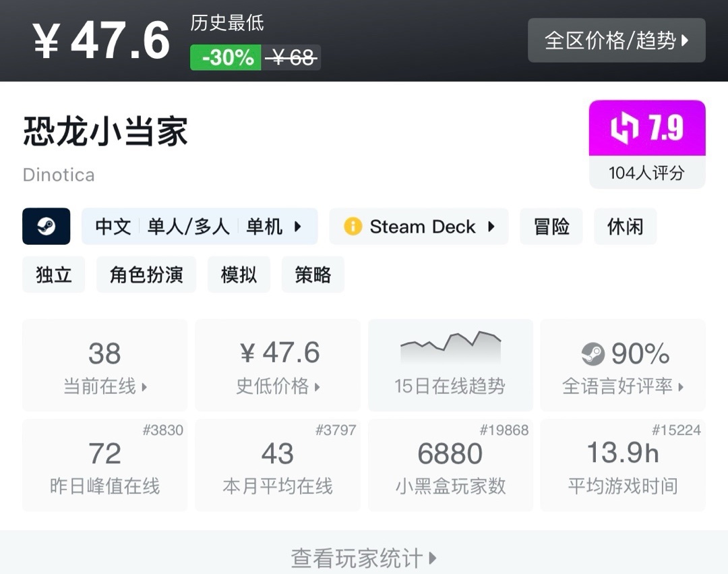Tap the 昨日峰值在线 stat card
This screenshot has height=574, width=728.
tap(105, 465)
